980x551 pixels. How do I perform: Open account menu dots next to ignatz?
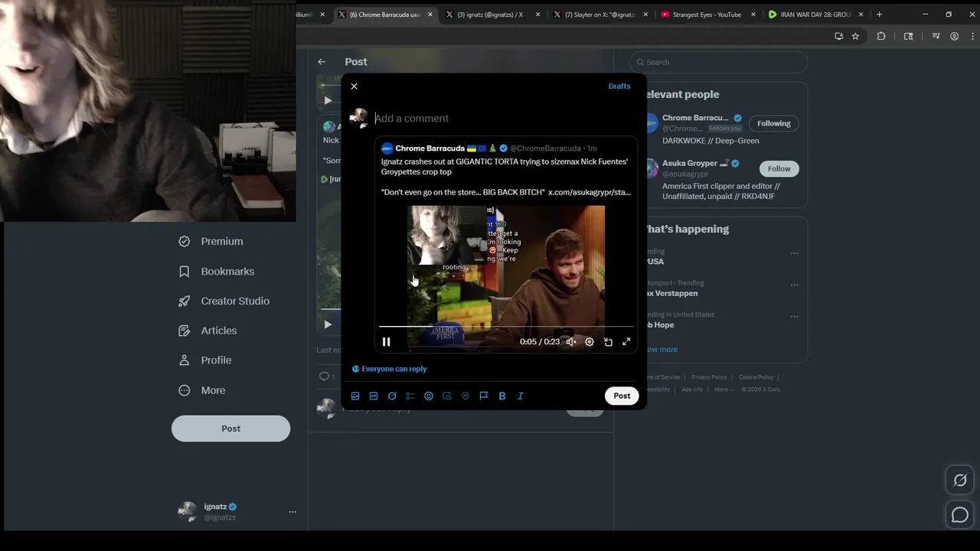pyautogui.click(x=292, y=512)
